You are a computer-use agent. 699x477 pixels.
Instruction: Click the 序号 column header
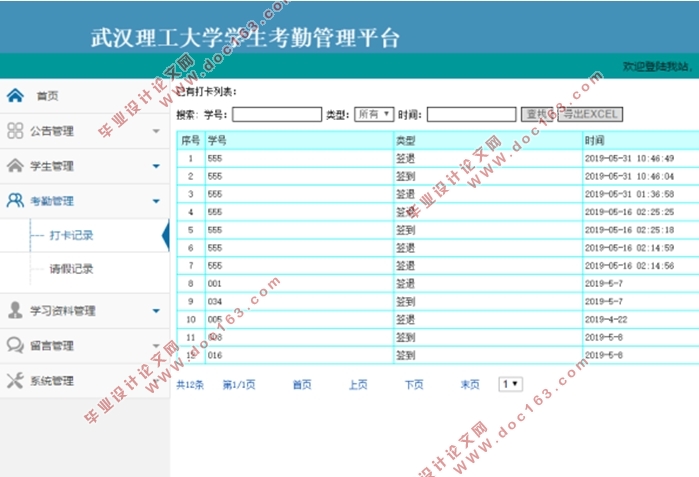[191, 141]
